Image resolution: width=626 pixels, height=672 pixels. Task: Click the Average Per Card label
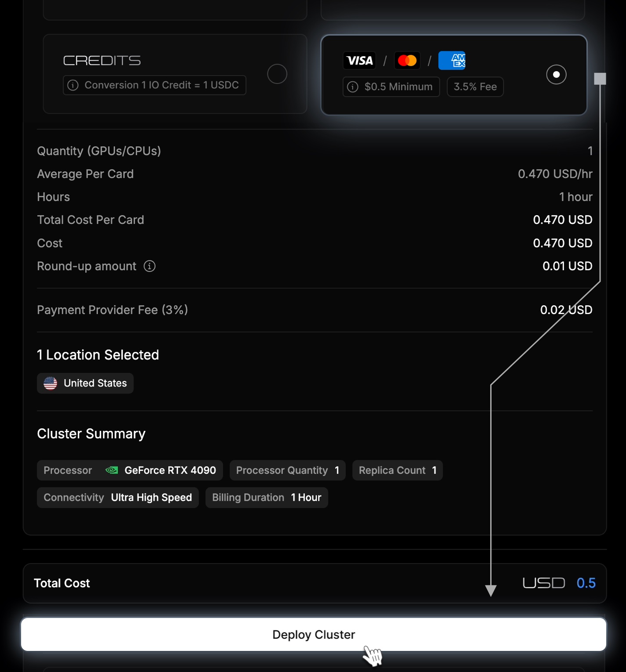pos(85,174)
